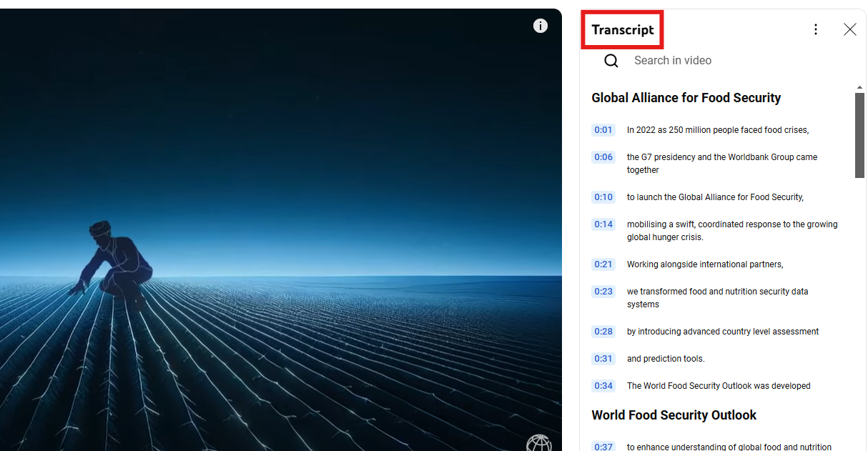
Task: Open the Global Alliance for Food Security chapter
Action: tap(686, 98)
